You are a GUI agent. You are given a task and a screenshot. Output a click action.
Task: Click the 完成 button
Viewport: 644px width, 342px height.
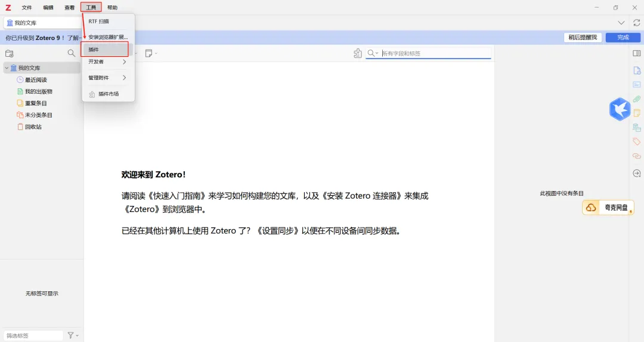coord(623,38)
